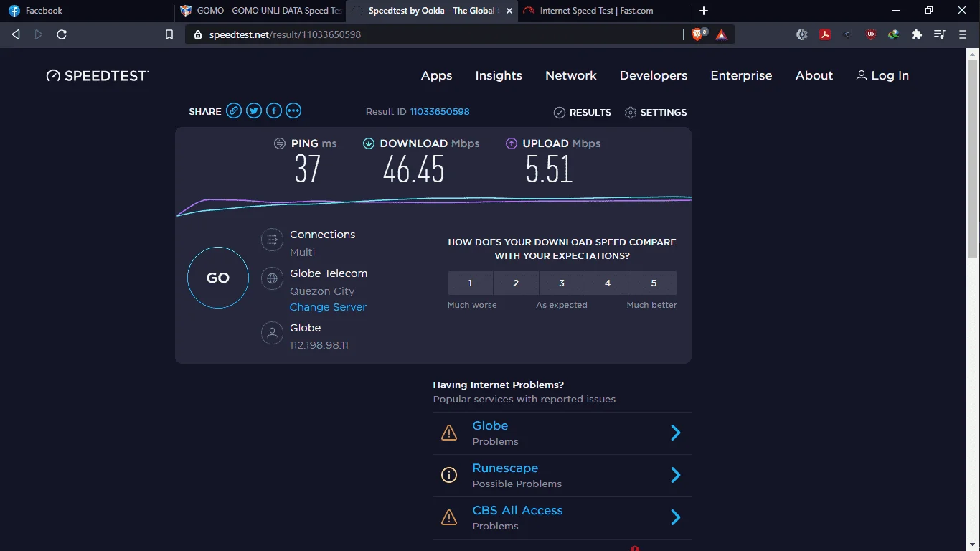Expand the Globe problems chevron
The width and height of the screenshot is (980, 551).
click(675, 433)
